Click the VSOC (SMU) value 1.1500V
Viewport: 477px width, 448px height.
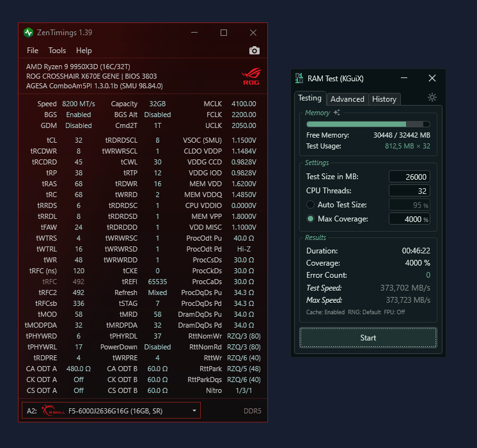[244, 140]
